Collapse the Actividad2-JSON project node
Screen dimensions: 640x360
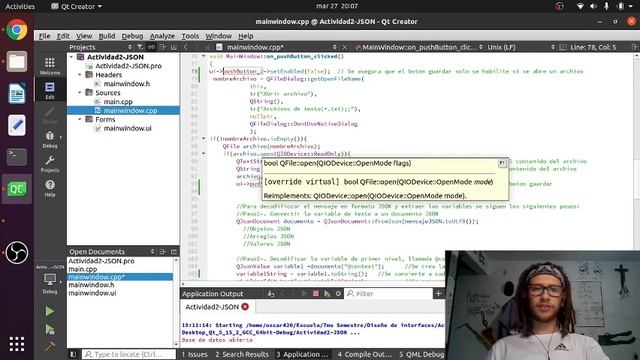pos(72,57)
